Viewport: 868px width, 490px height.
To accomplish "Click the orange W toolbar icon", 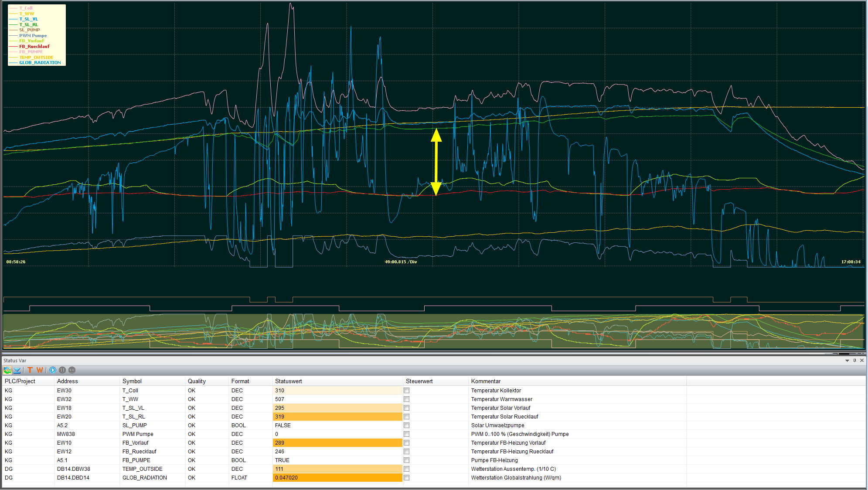I will (40, 370).
